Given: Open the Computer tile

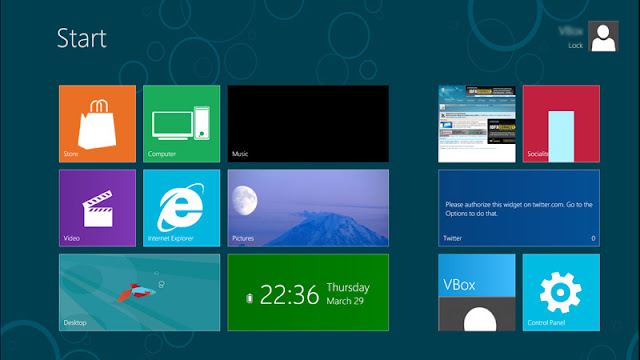Looking at the screenshot, I should (x=182, y=124).
